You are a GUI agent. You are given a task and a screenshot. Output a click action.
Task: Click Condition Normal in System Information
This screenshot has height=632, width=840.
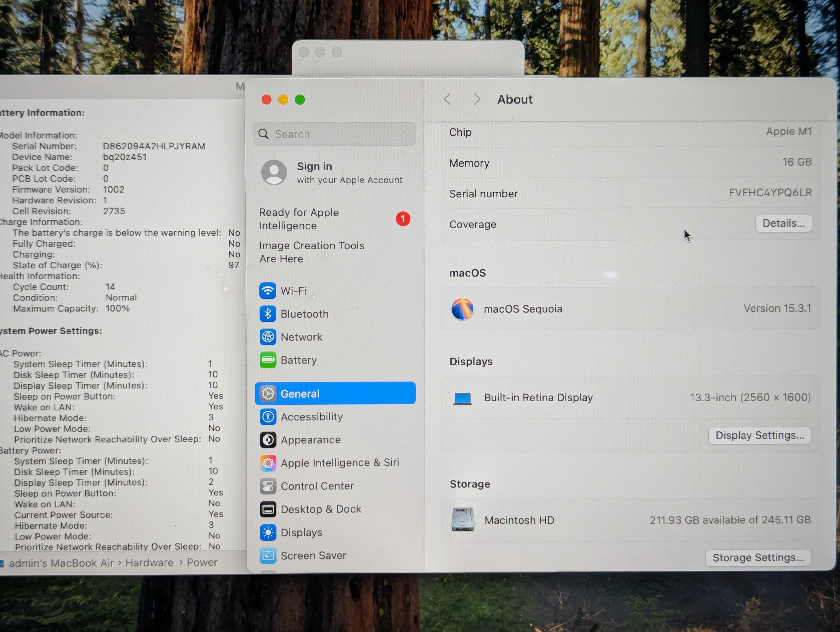121,297
